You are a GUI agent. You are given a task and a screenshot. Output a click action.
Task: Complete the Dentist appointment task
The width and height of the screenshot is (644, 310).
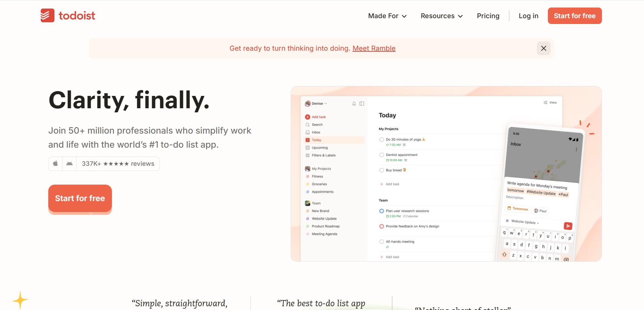[x=382, y=155]
